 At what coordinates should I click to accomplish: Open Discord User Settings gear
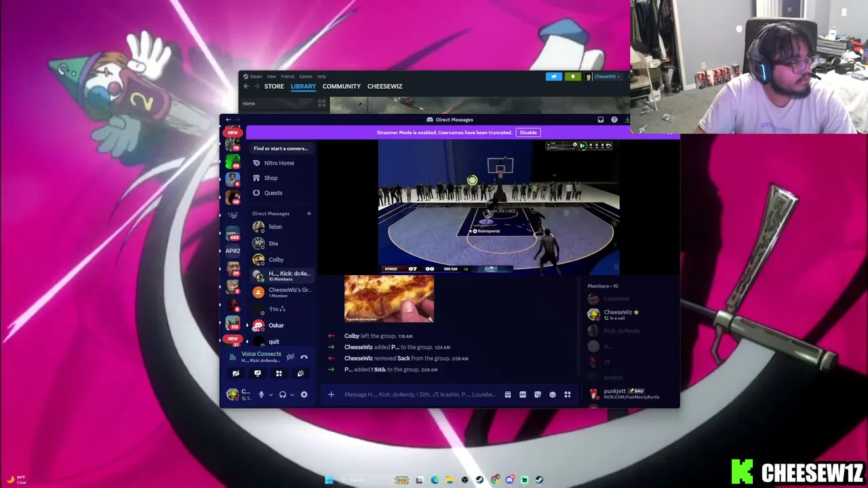point(304,394)
